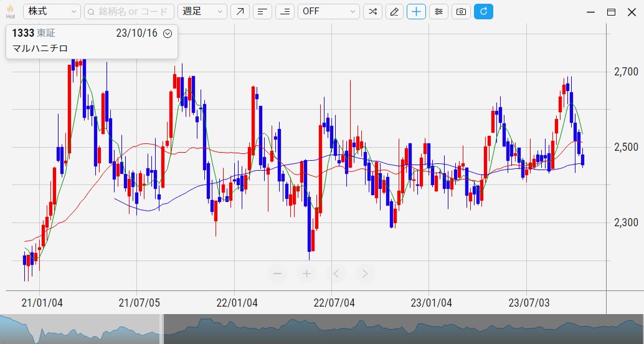Toggle the crosshair cursor button
Image resolution: width=644 pixels, height=344 pixels.
click(x=416, y=12)
